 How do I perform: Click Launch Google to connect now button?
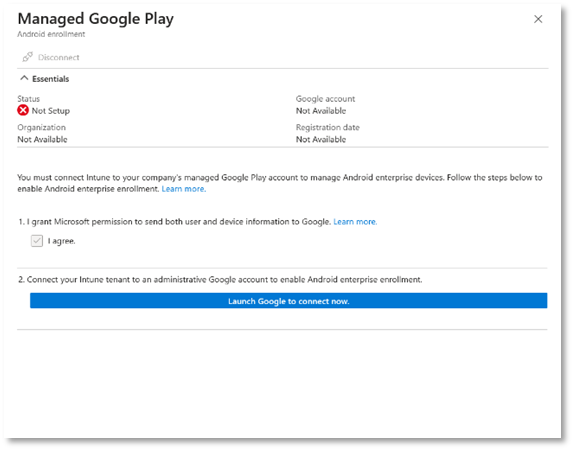(288, 300)
